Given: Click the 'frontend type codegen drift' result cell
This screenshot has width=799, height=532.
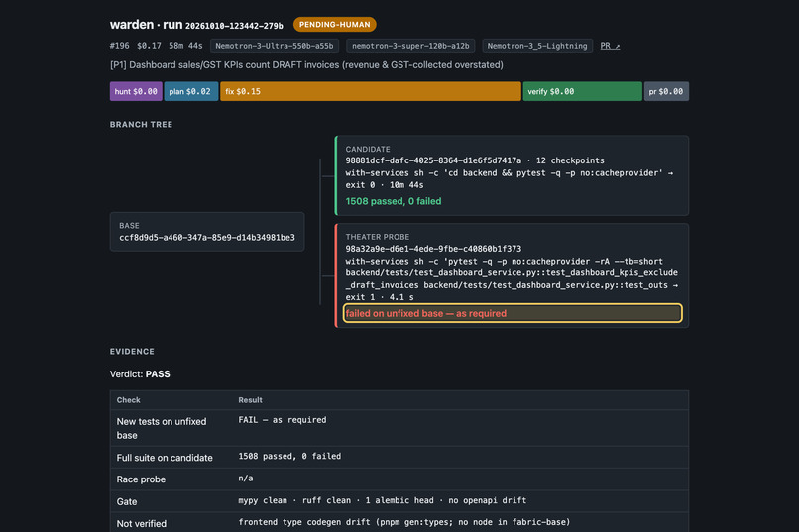Looking at the screenshot, I should pyautogui.click(x=404, y=522).
